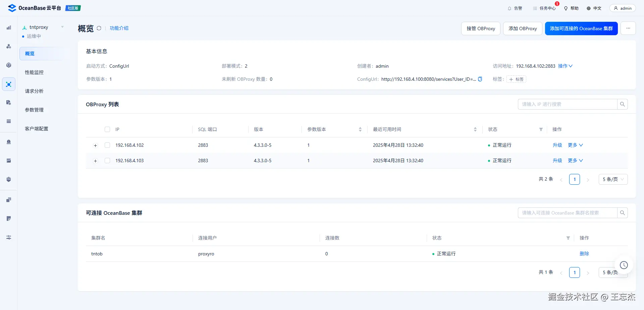This screenshot has height=310, width=644.
Task: Expand the row details for 192.168.4.103
Action: point(95,161)
